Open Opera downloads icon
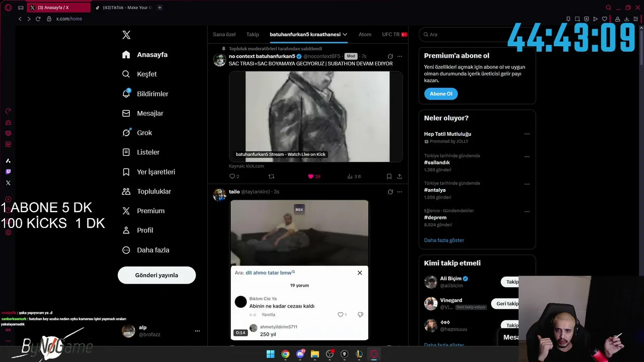 tap(627, 19)
